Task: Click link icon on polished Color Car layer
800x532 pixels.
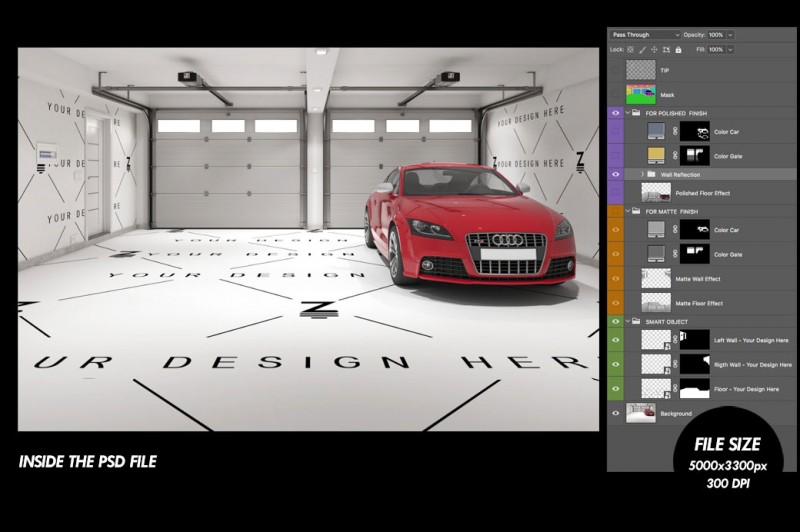Action: 675,132
